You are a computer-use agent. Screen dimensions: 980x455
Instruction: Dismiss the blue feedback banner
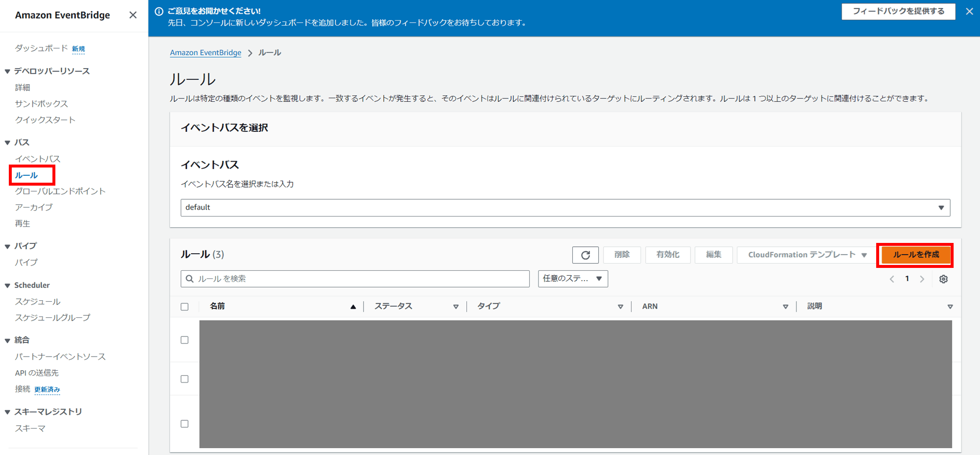click(x=969, y=11)
